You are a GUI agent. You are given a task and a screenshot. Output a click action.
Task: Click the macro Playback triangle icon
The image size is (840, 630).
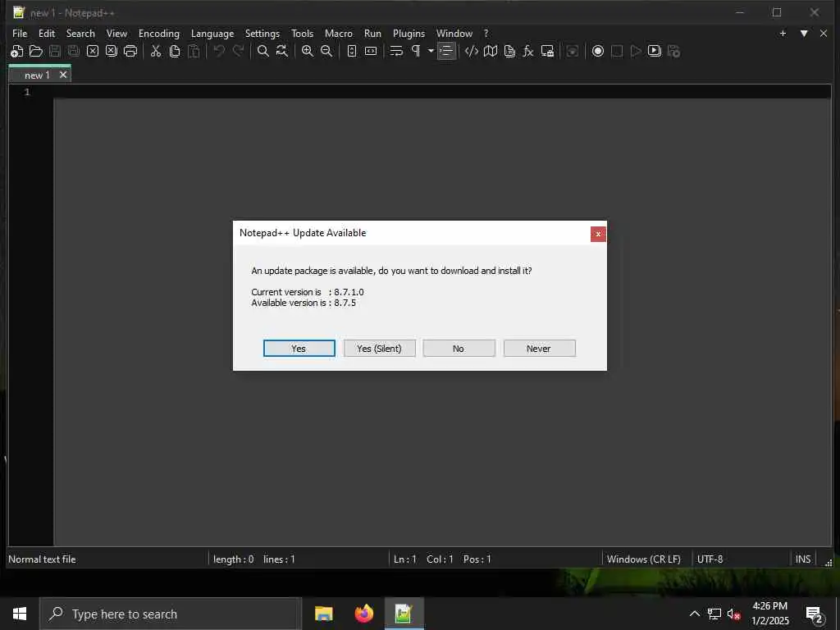[636, 52]
